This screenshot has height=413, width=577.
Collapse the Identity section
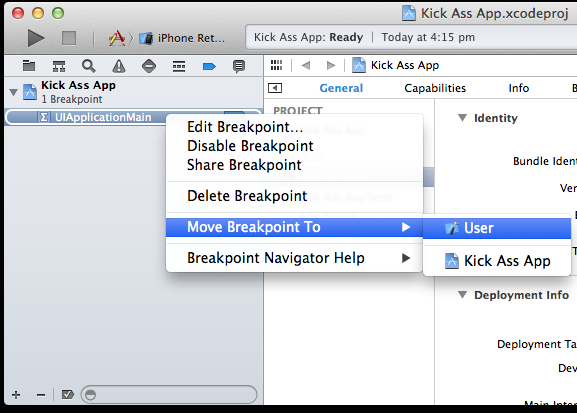tap(462, 118)
